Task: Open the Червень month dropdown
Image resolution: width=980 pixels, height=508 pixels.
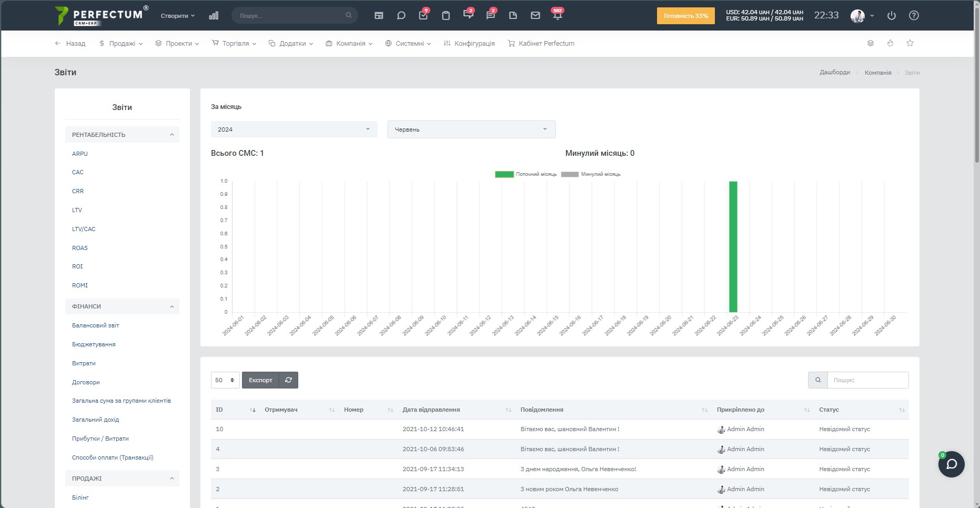Action: tap(471, 130)
